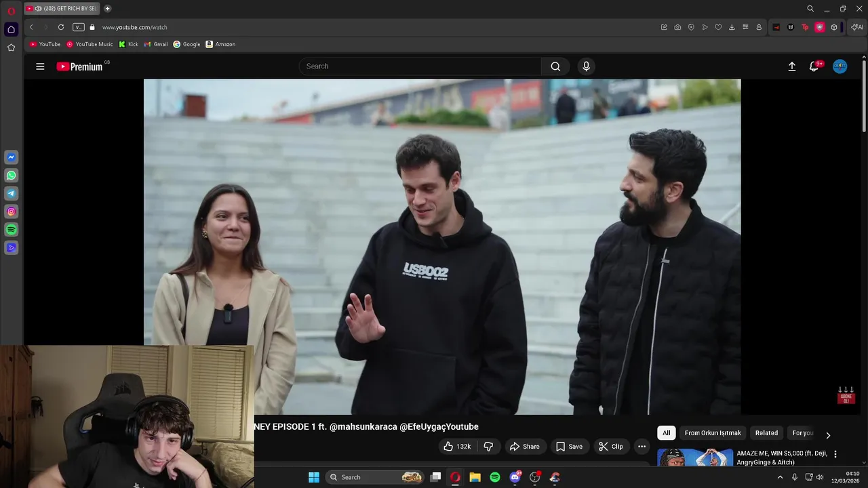Open the player icon in Opera sidebar
This screenshot has width=868, height=488.
click(11, 248)
